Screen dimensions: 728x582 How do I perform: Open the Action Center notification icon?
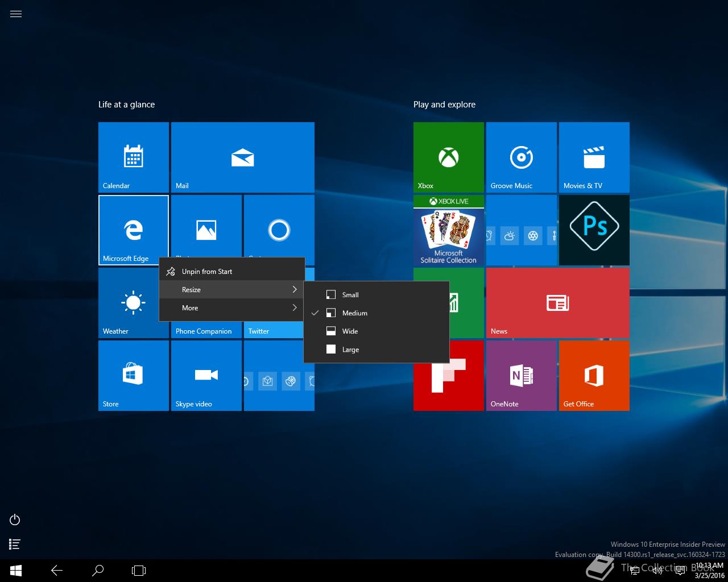[680, 571]
